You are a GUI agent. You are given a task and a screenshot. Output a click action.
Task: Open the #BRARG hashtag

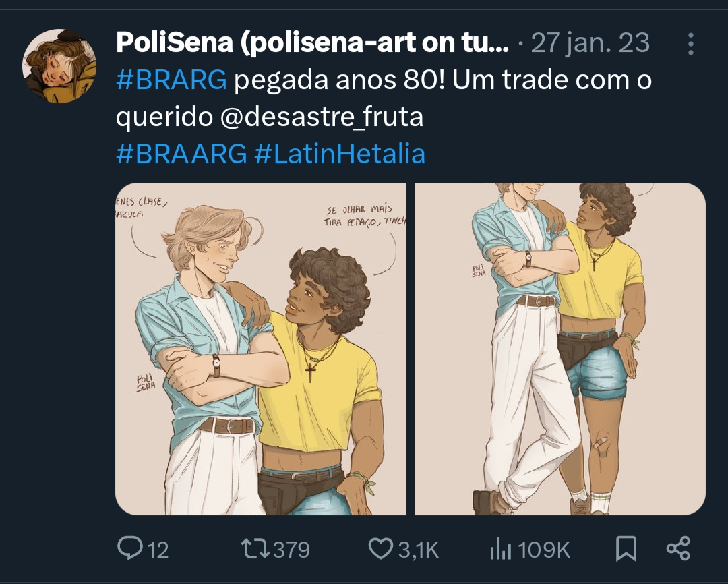tap(171, 80)
